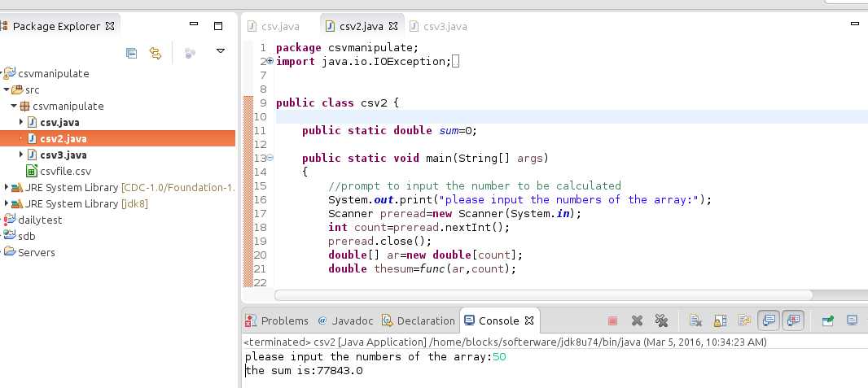Expand csv.java in the tree

pos(21,121)
